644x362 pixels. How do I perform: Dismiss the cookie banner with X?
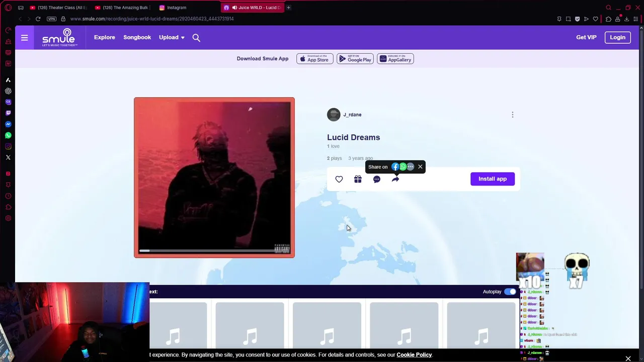click(x=628, y=358)
